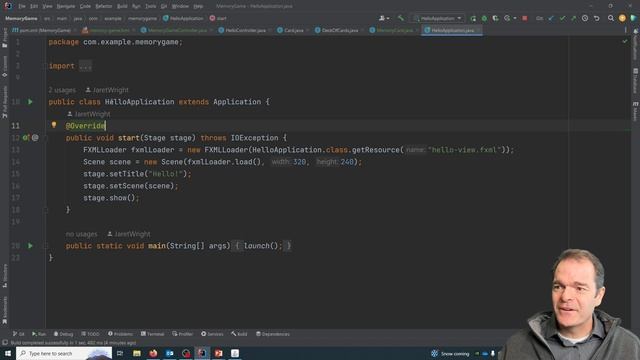Click the override gutter icon at start method
The image size is (640, 360).
point(26,138)
